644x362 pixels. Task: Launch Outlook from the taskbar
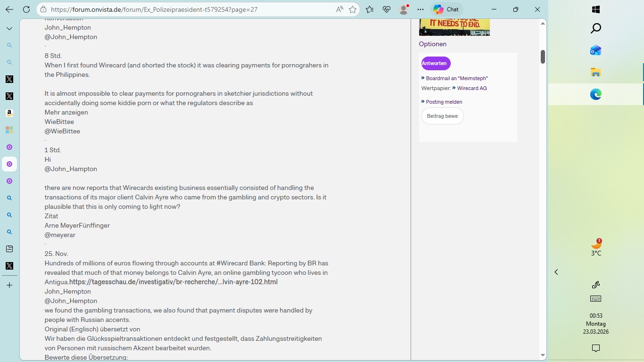[596, 50]
